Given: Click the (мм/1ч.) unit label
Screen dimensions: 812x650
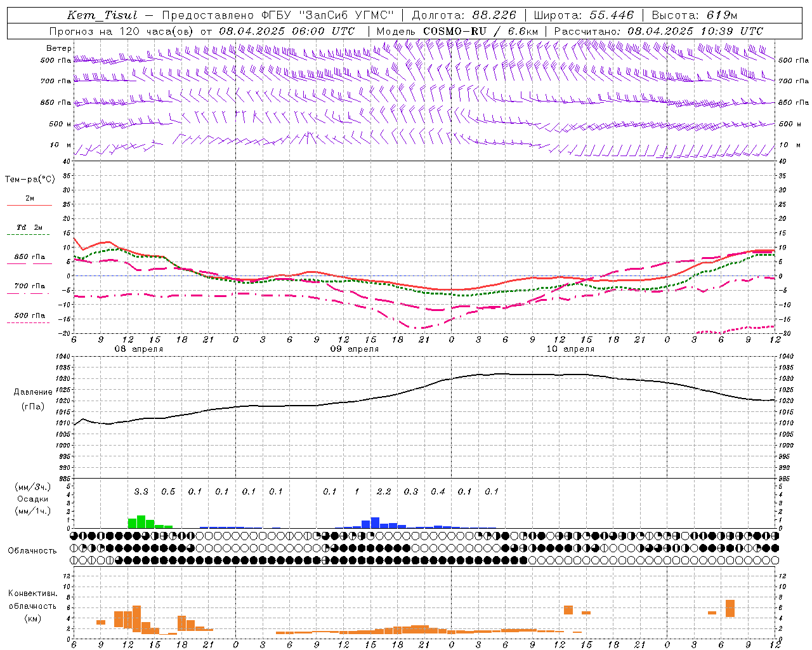Looking at the screenshot, I should click(x=32, y=511).
